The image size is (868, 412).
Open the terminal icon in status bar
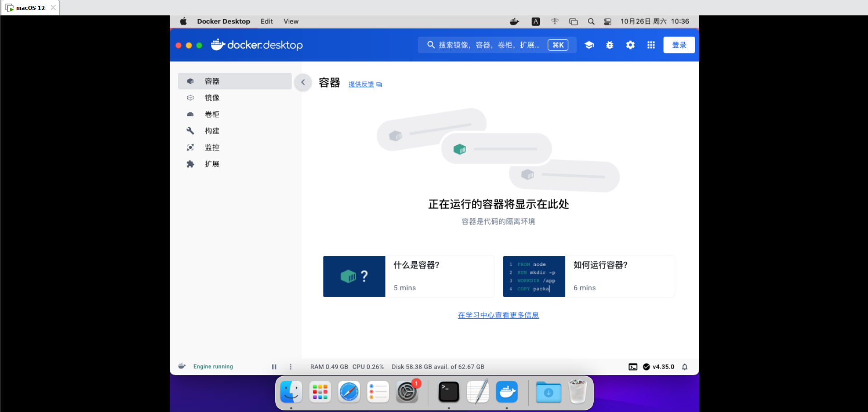point(633,367)
